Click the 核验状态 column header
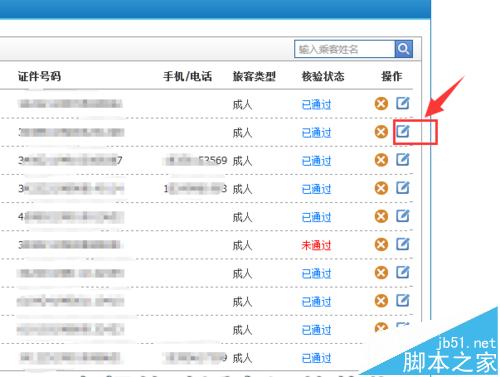 pos(323,76)
